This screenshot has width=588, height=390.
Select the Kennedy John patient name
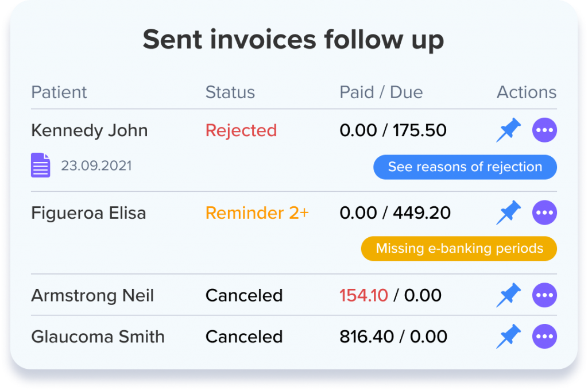[90, 131]
